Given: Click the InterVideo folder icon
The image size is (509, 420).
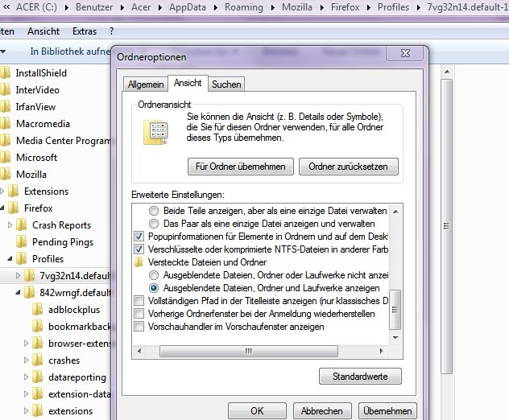Looking at the screenshot, I should [x=5, y=90].
